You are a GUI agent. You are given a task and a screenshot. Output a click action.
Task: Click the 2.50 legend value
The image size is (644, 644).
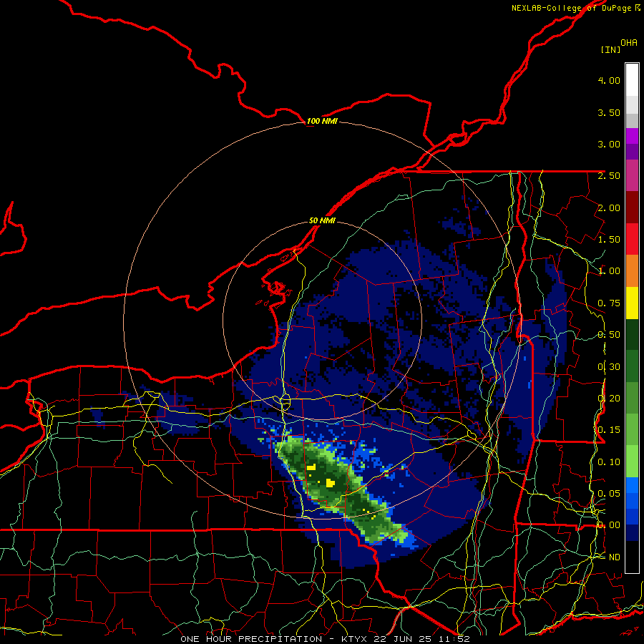[x=609, y=176]
